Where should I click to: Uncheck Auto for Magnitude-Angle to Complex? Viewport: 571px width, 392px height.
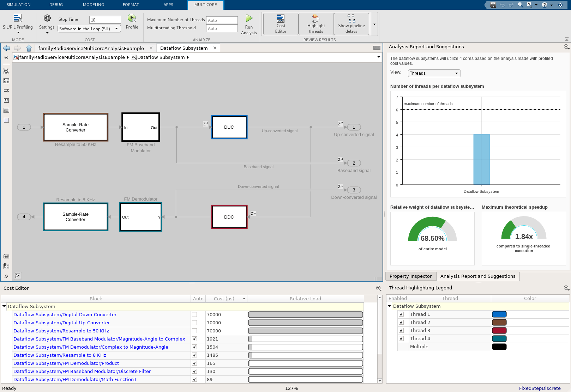[194, 339]
